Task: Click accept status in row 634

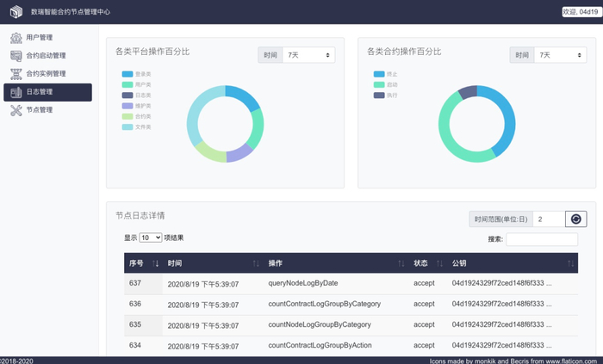Action: (x=424, y=345)
